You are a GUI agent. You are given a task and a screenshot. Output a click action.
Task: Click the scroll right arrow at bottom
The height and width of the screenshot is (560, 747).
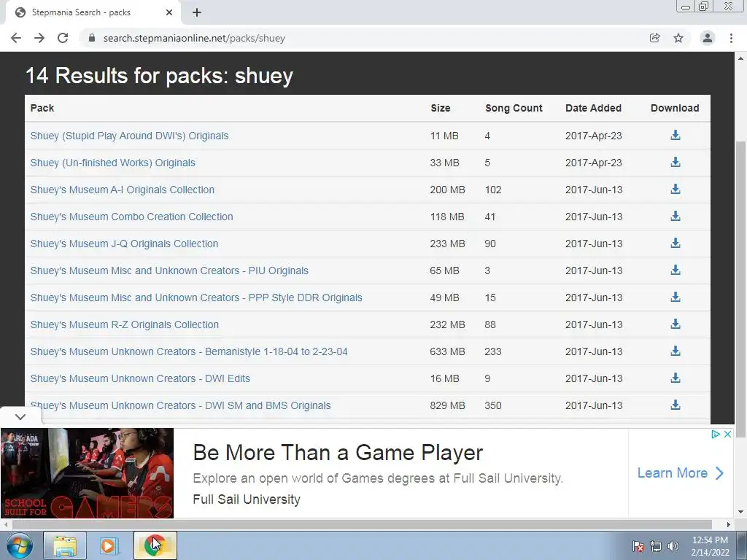(x=729, y=524)
